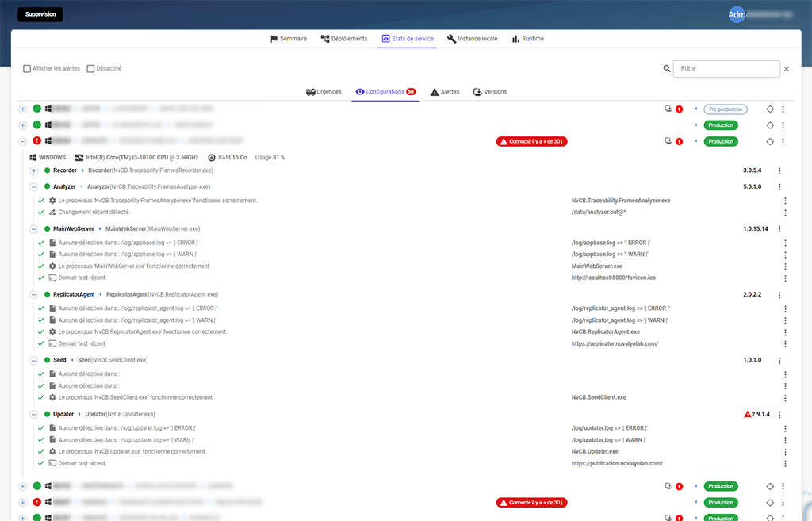Enable the Afficher les alertes checkbox
Viewport: 812px width, 521px height.
pyautogui.click(x=27, y=69)
